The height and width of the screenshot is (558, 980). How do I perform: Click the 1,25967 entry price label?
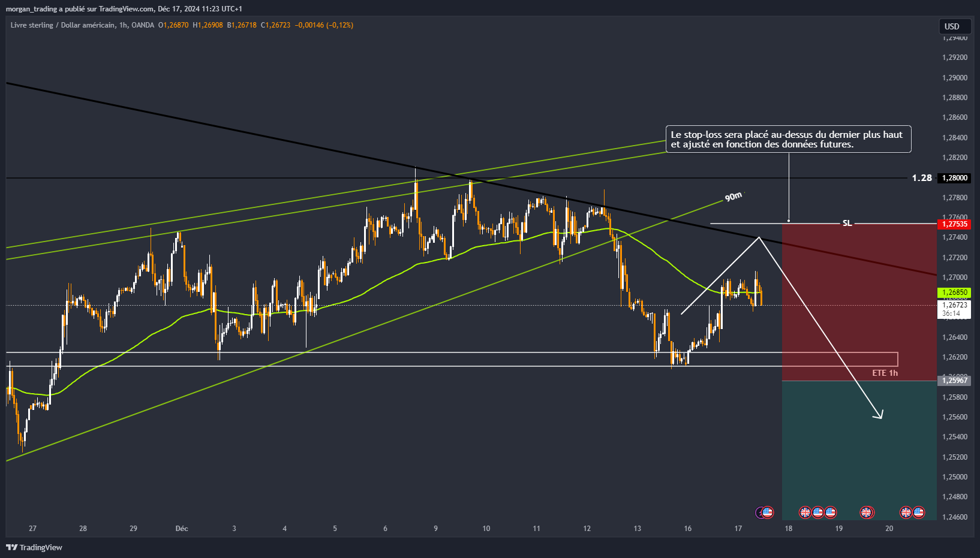point(955,381)
